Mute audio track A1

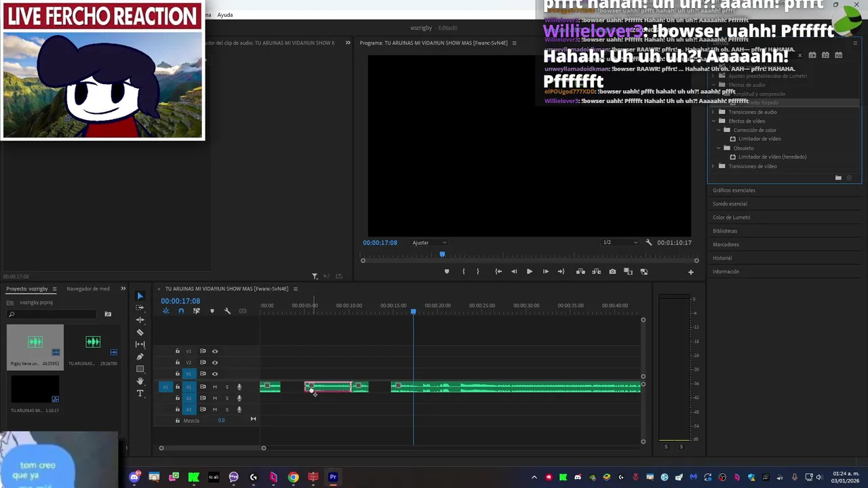(215, 387)
